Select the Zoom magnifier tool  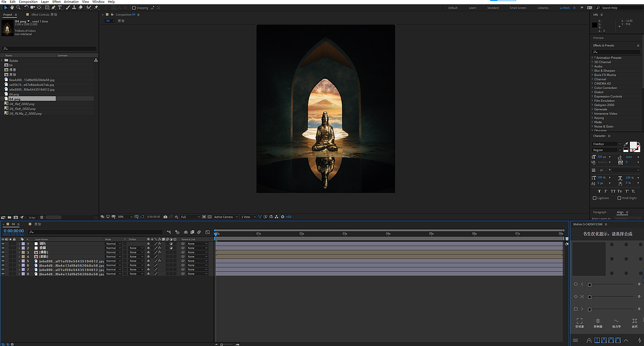pyautogui.click(x=19, y=8)
